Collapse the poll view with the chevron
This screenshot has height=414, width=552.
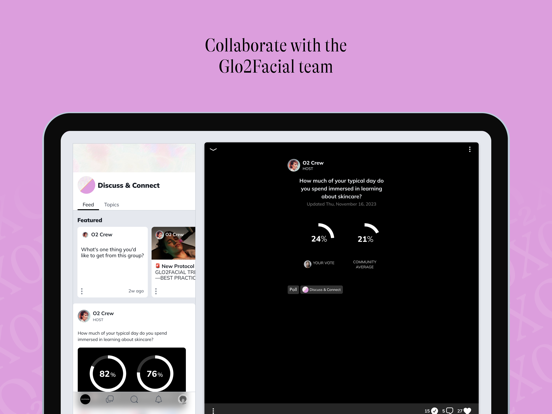[213, 150]
